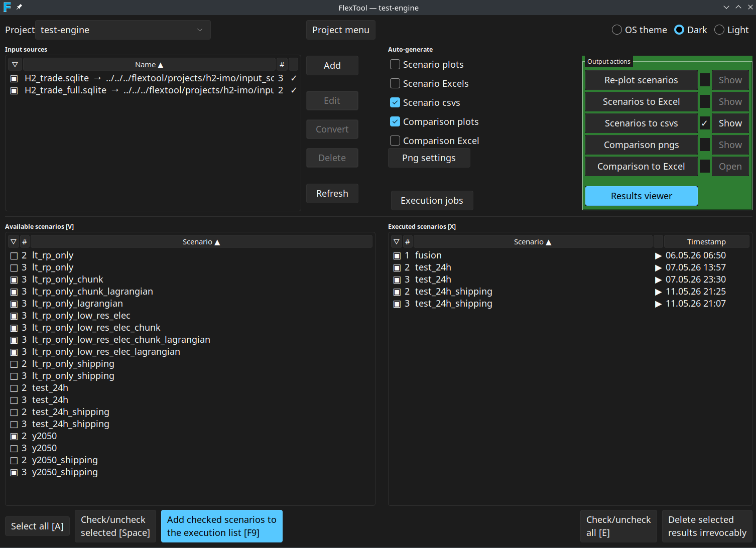Open Png settings

pos(429,158)
